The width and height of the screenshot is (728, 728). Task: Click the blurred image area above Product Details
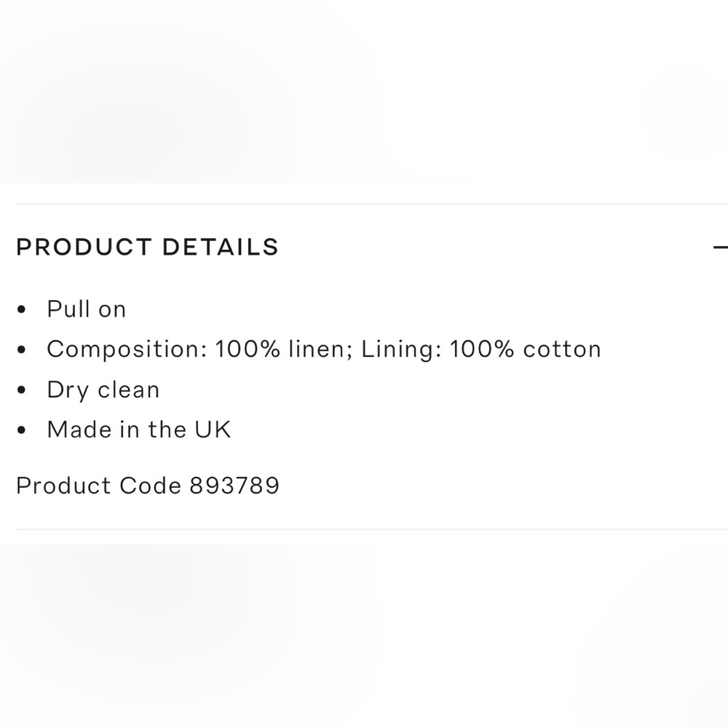coord(364,91)
